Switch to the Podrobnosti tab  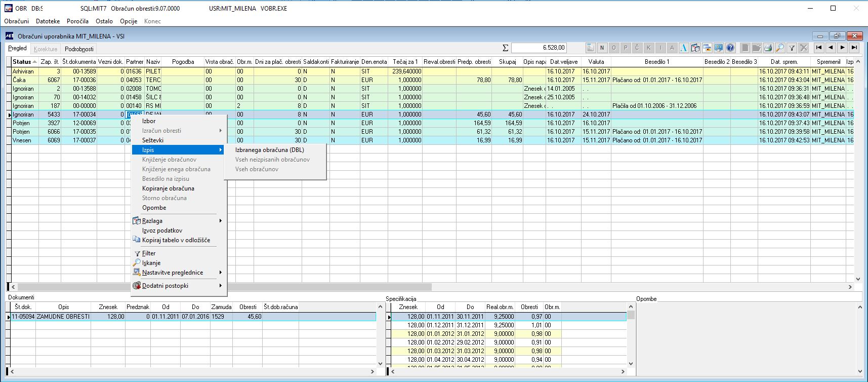(x=79, y=49)
